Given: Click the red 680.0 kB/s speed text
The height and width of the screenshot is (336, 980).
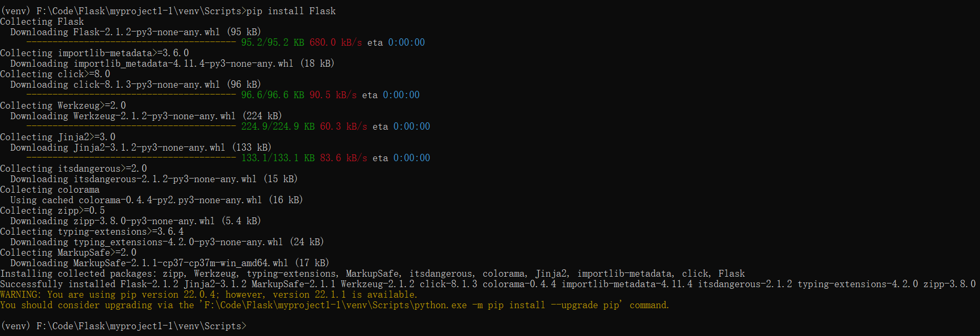Looking at the screenshot, I should (336, 43).
